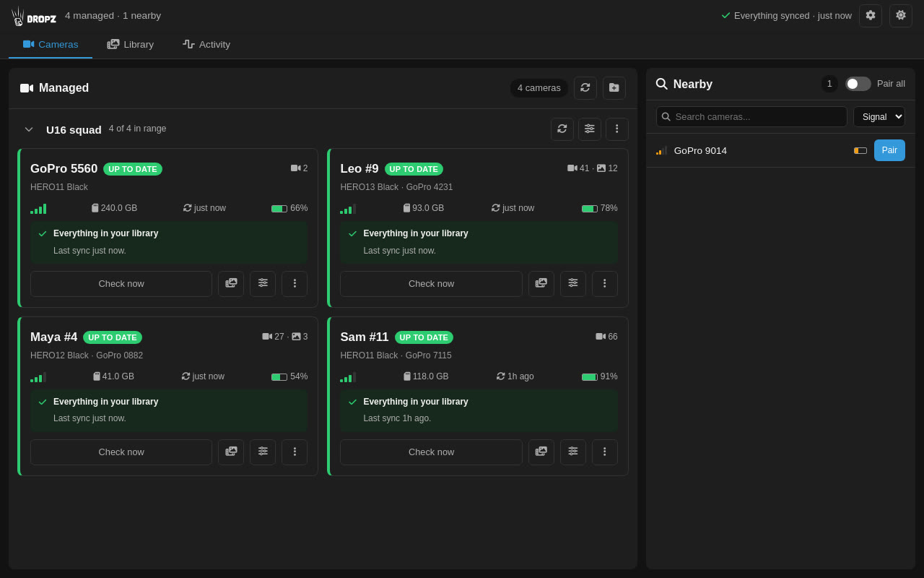Click the '41.0 GB' storage value
The width and height of the screenshot is (924, 578).
click(118, 376)
